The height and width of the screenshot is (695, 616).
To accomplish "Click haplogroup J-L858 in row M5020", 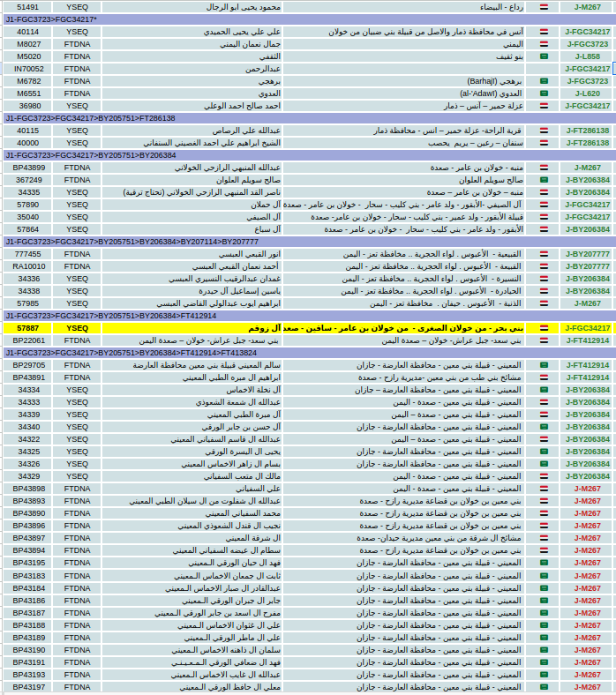I will (x=587, y=56).
